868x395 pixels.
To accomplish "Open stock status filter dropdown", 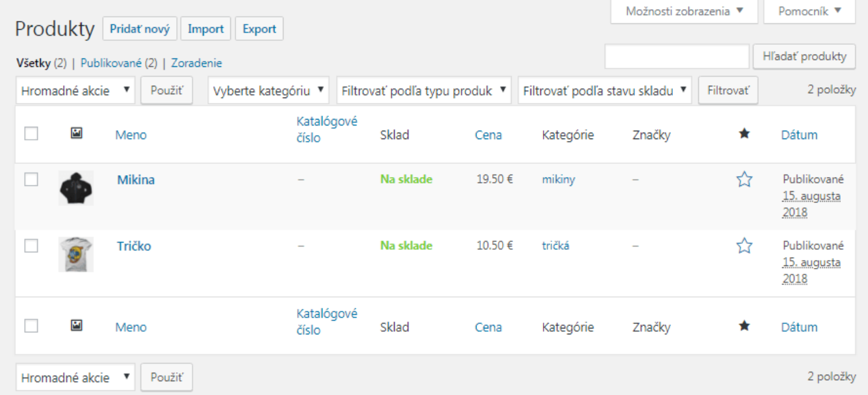I will point(605,90).
